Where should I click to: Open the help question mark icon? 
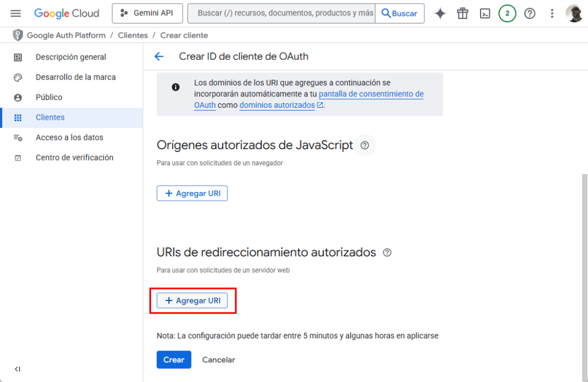click(529, 13)
